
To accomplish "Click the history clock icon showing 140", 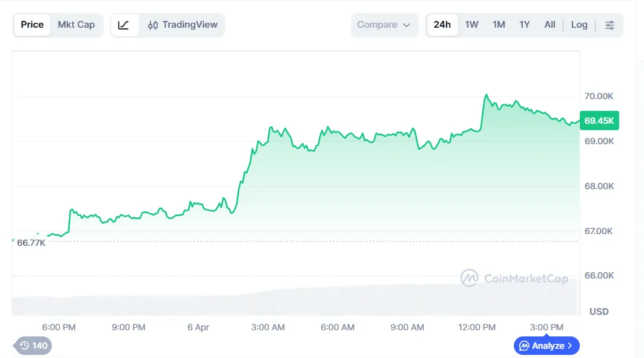I will click(25, 346).
